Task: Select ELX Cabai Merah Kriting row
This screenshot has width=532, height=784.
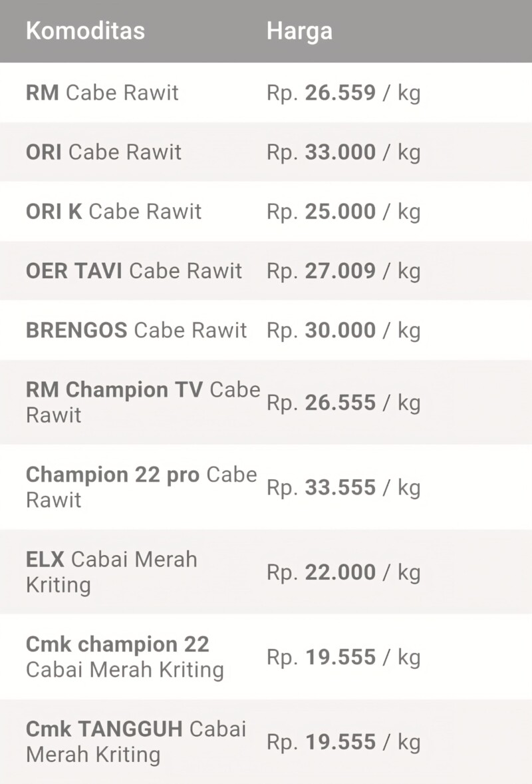Action: pyautogui.click(x=266, y=572)
